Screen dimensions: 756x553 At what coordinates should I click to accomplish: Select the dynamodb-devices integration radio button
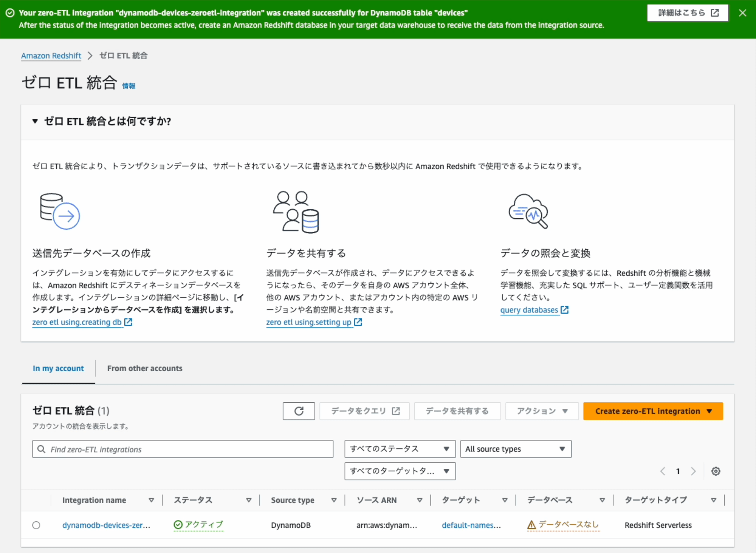pos(36,525)
